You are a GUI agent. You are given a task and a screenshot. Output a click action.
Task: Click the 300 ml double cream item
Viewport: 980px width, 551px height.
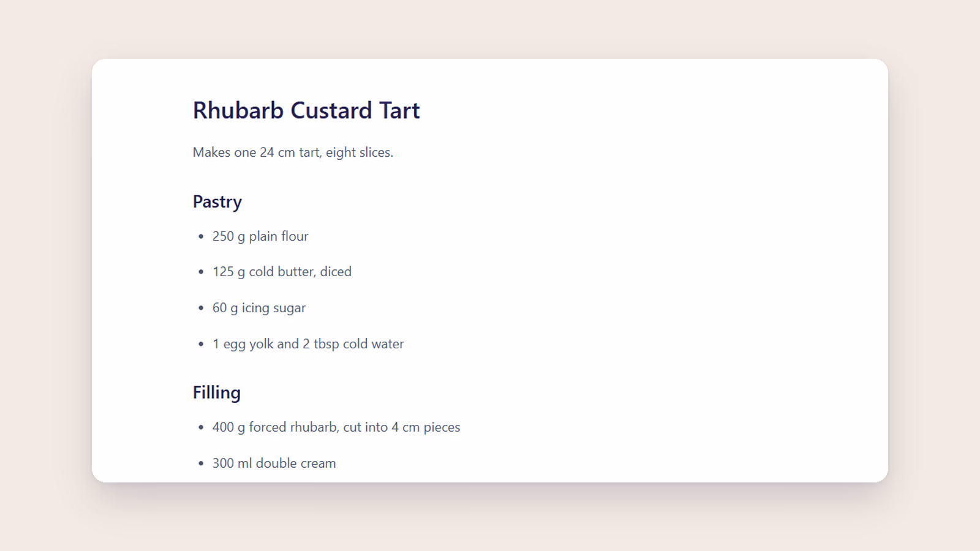274,463
